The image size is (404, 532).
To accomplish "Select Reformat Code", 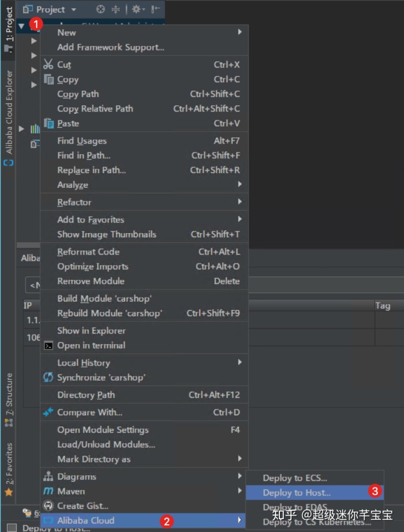I will pyautogui.click(x=144, y=252).
